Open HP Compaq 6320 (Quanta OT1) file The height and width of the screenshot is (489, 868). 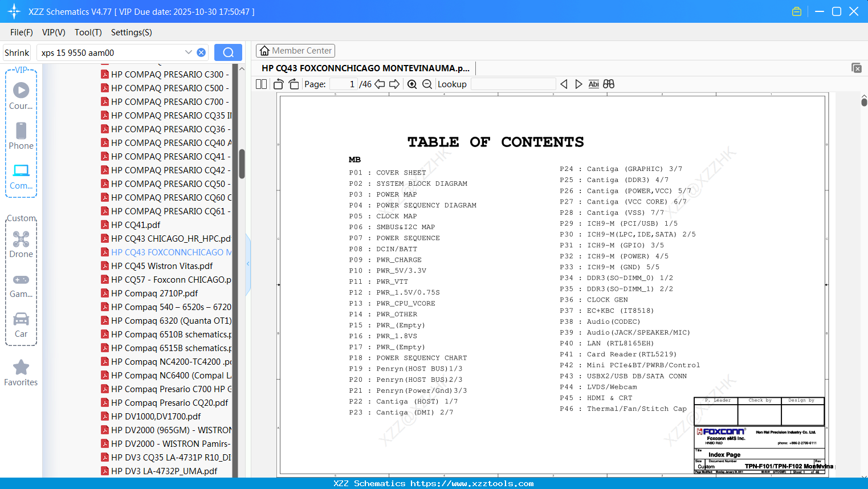pyautogui.click(x=166, y=320)
